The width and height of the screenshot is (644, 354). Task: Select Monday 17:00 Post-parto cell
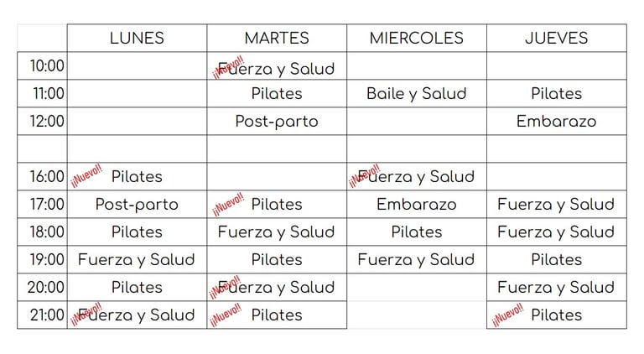click(x=137, y=205)
